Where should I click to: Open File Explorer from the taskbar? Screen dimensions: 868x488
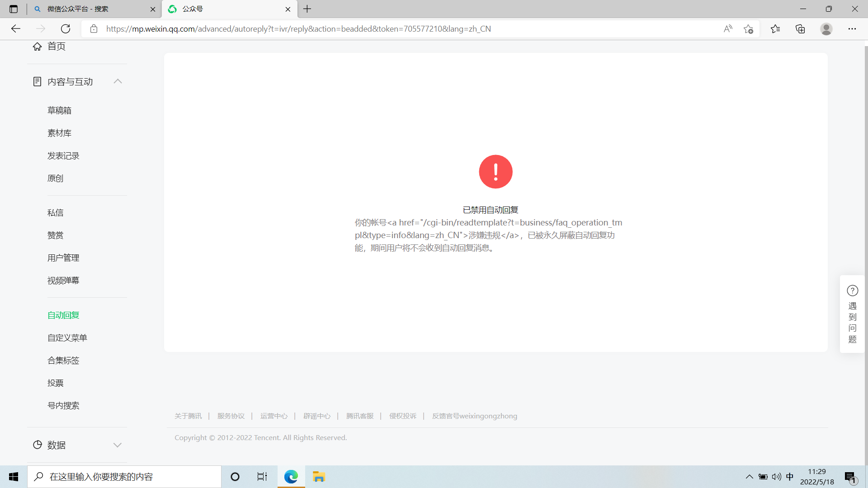tap(319, 477)
